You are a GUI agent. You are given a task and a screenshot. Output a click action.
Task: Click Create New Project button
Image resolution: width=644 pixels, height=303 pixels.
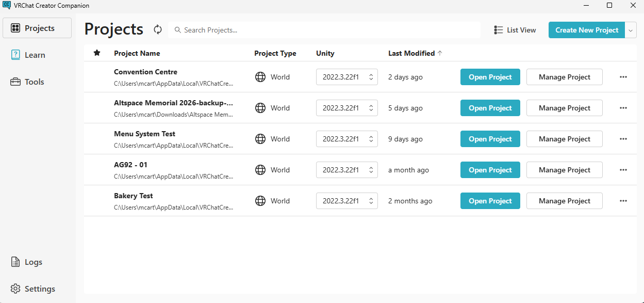pos(587,30)
